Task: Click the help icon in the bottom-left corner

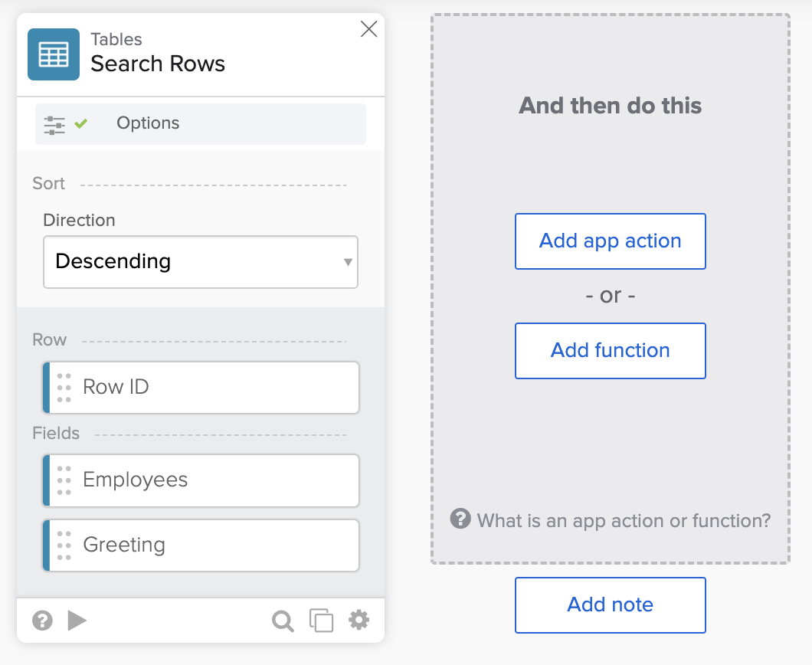Action: click(41, 621)
